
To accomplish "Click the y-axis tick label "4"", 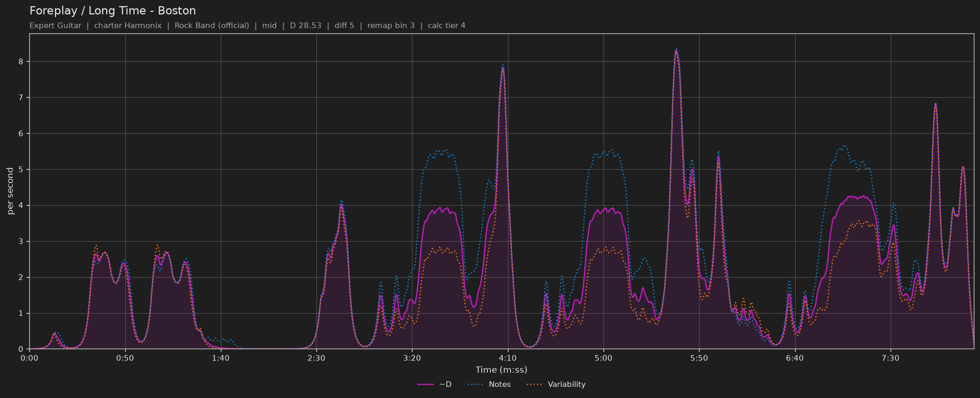I will [22, 206].
